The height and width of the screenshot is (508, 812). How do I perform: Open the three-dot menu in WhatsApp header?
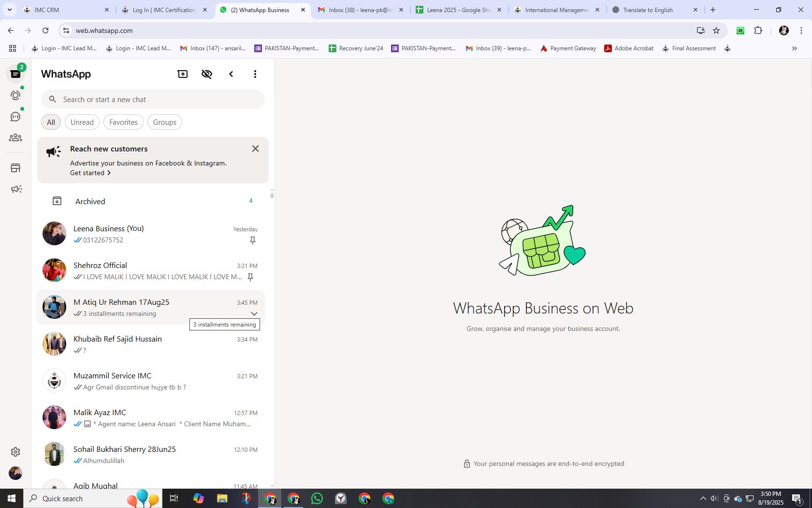pos(255,74)
